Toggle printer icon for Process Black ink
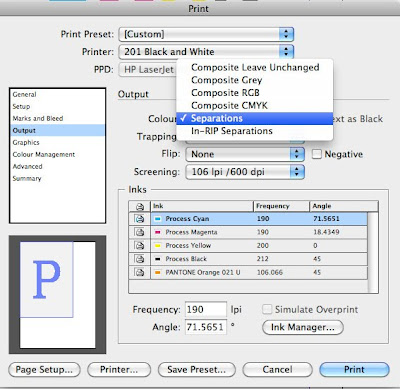The image size is (400, 389). [140, 259]
